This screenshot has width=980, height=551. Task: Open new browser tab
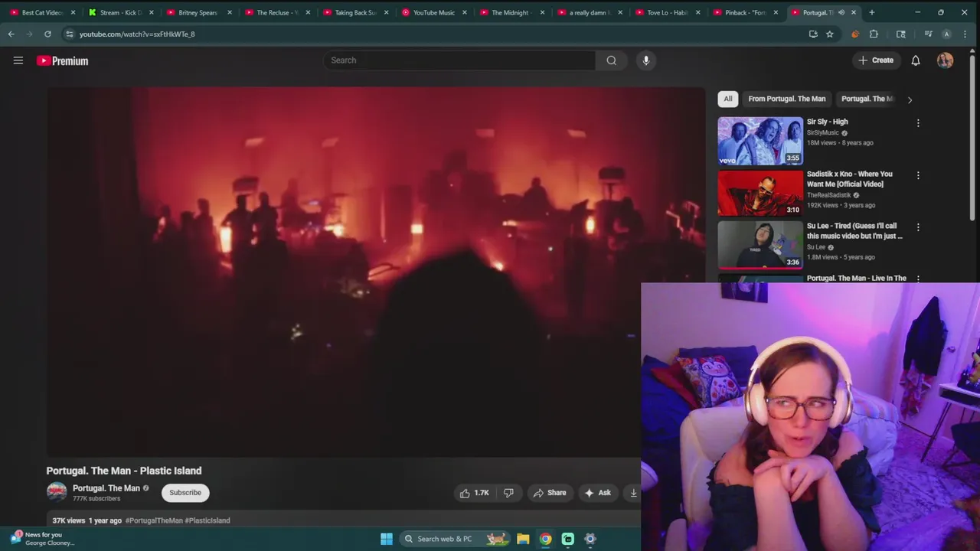pyautogui.click(x=871, y=12)
